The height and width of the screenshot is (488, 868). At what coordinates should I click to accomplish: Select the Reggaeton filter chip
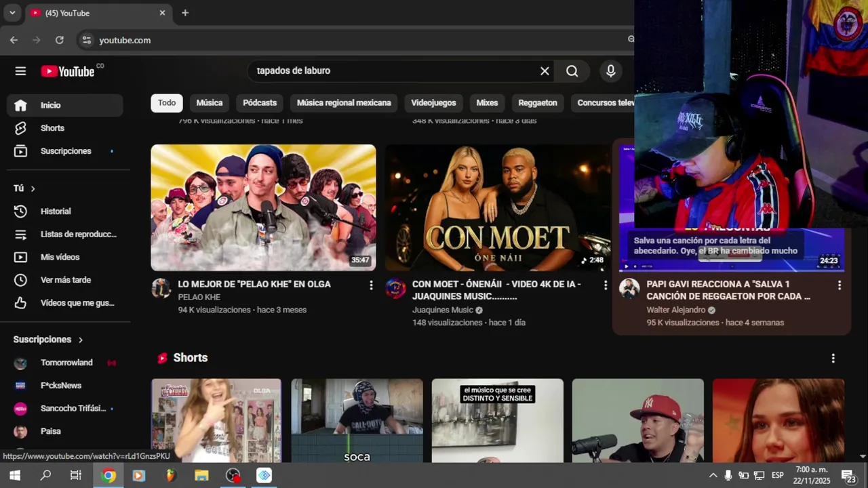538,103
